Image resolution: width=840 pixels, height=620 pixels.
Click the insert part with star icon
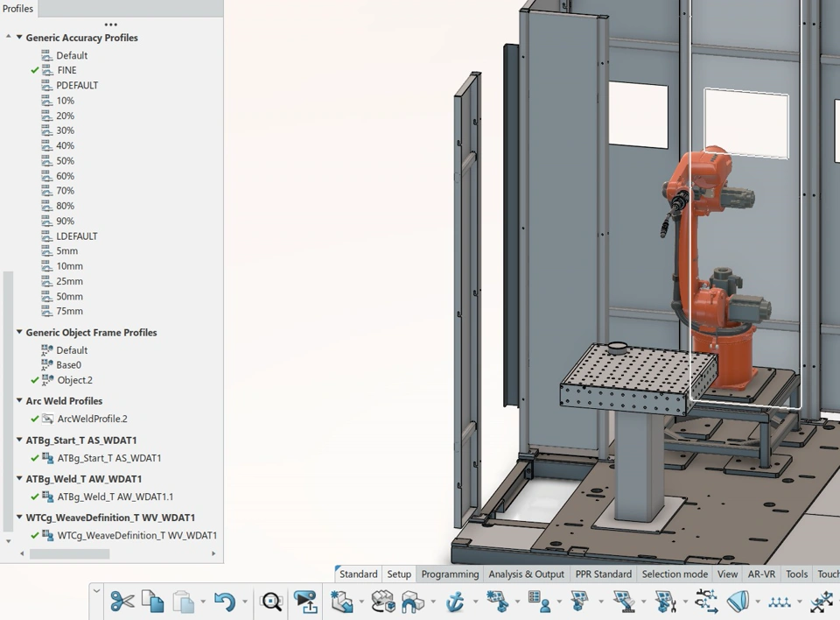pos(341,602)
